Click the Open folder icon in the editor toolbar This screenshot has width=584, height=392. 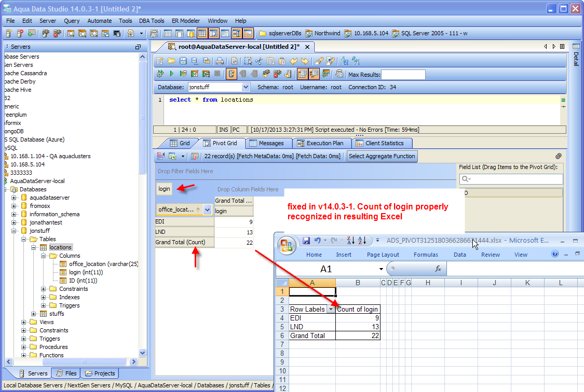click(172, 61)
